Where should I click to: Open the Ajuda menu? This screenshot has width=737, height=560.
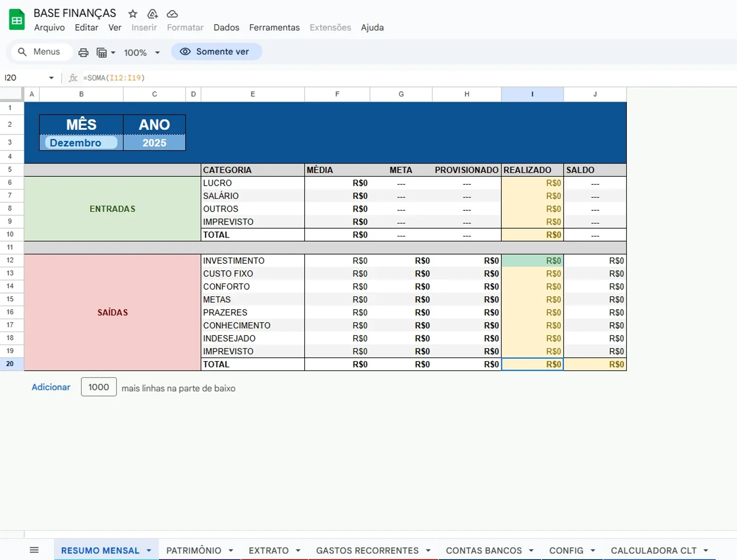click(372, 27)
